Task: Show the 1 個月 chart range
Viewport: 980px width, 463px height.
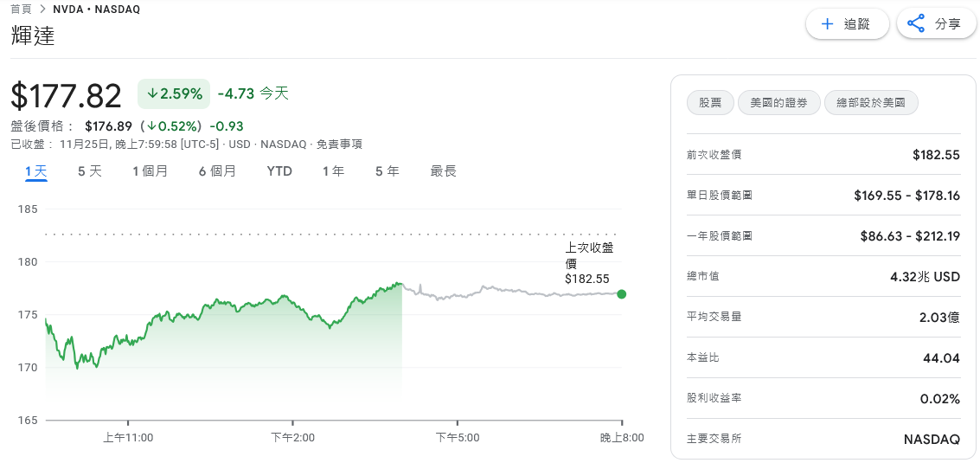Action: click(151, 171)
